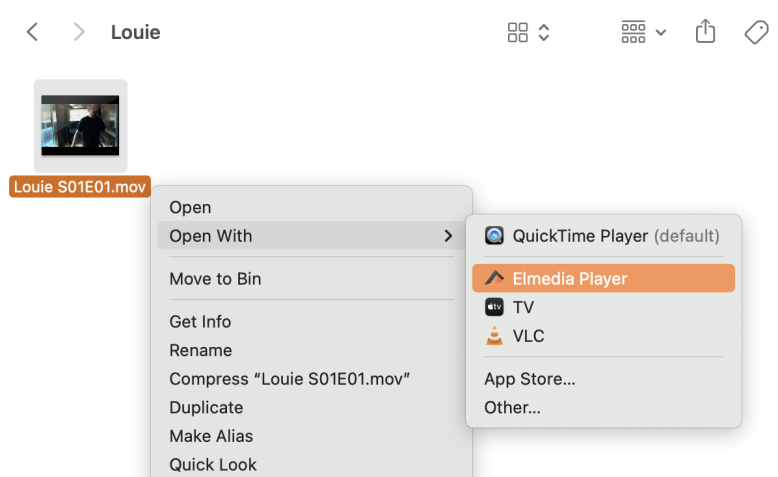Click the Finder forward arrow
The height and width of the screenshot is (477, 778).
click(79, 32)
